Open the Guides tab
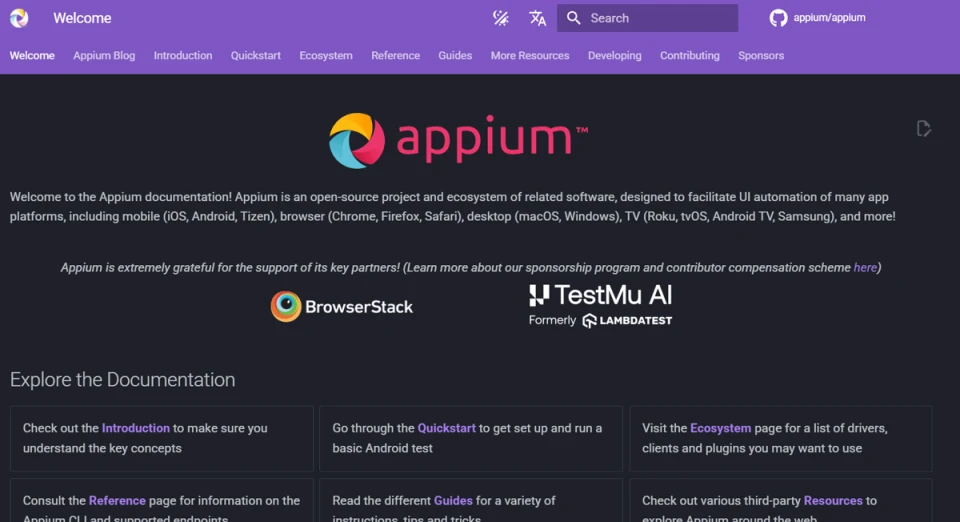This screenshot has height=522, width=960. click(x=455, y=56)
